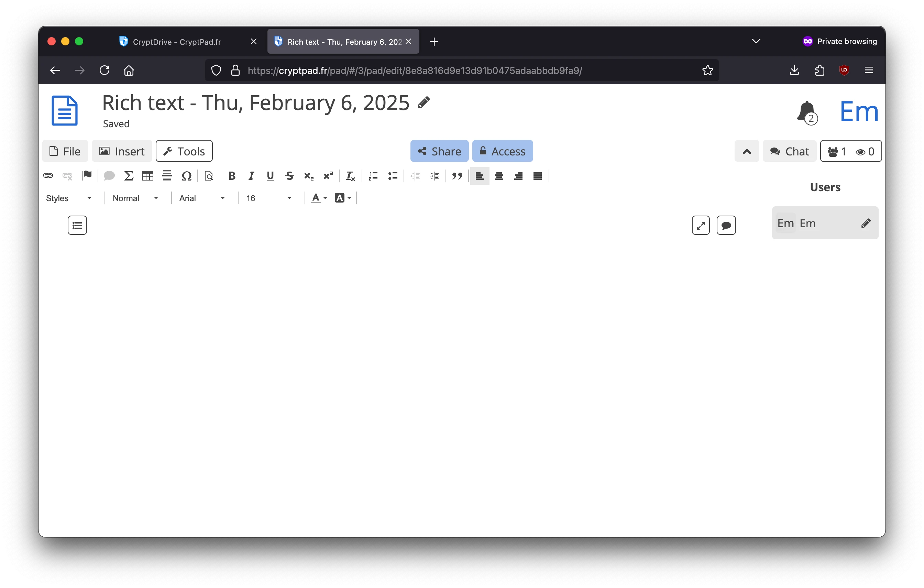Toggle bold formatting

pyautogui.click(x=232, y=176)
